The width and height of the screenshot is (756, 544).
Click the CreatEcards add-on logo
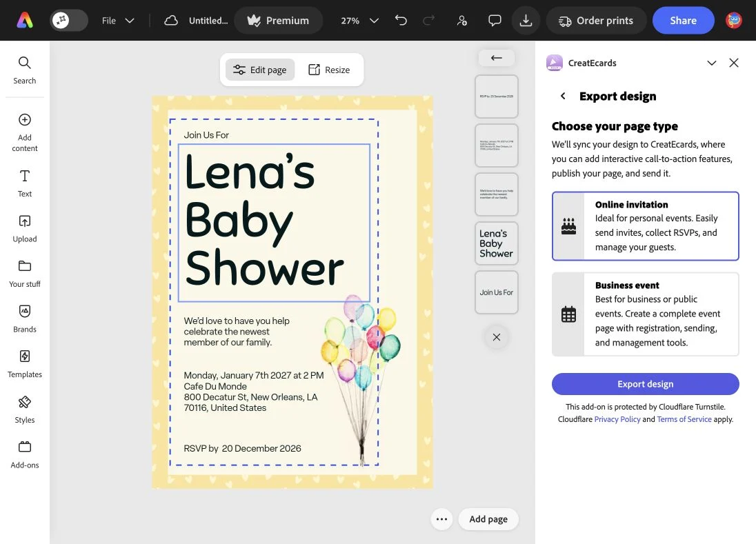click(x=555, y=63)
